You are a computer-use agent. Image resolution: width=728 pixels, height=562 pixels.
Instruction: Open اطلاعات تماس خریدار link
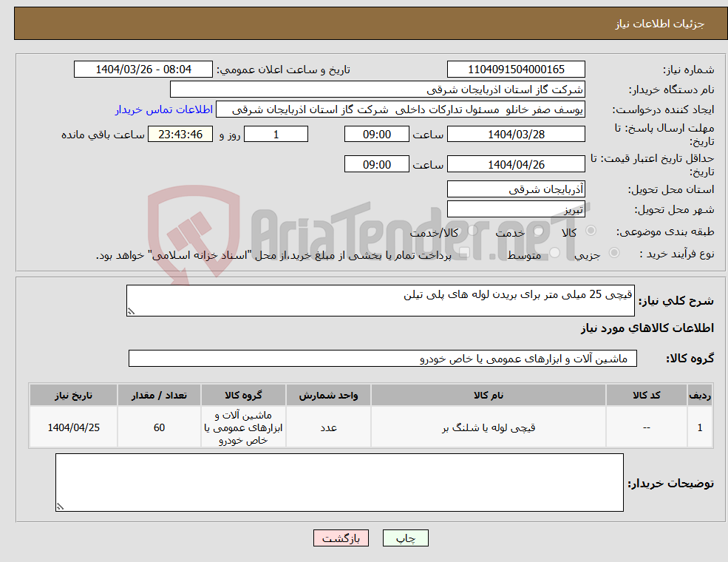(x=164, y=109)
